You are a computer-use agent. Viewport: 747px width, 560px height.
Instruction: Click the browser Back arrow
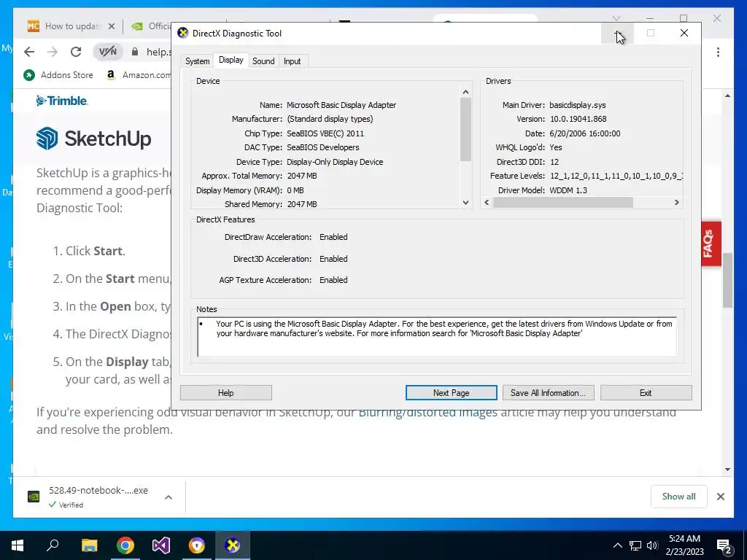point(29,52)
